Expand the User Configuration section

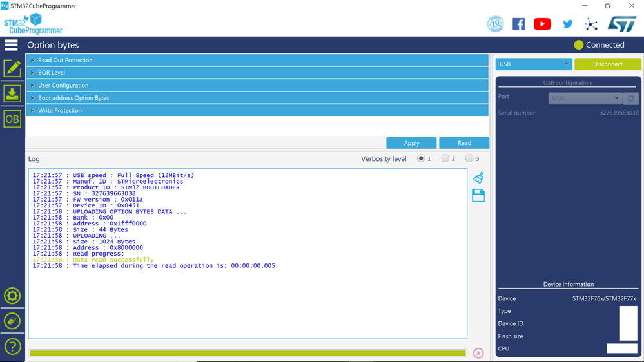tap(257, 86)
